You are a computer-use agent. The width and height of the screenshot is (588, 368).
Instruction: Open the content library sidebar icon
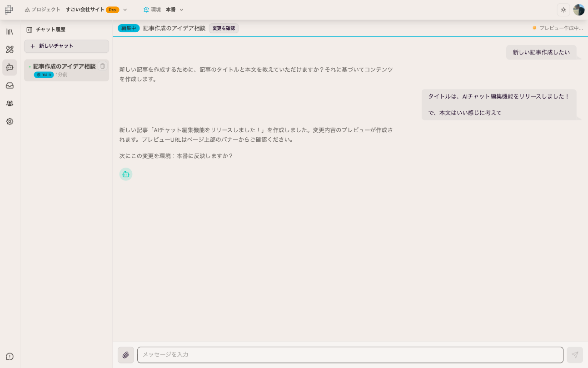(10, 31)
